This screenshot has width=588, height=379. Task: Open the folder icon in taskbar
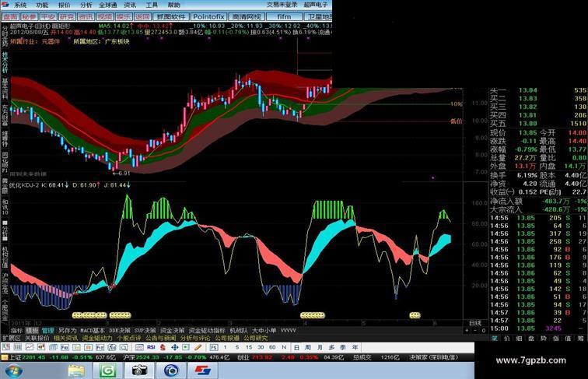pos(76,370)
